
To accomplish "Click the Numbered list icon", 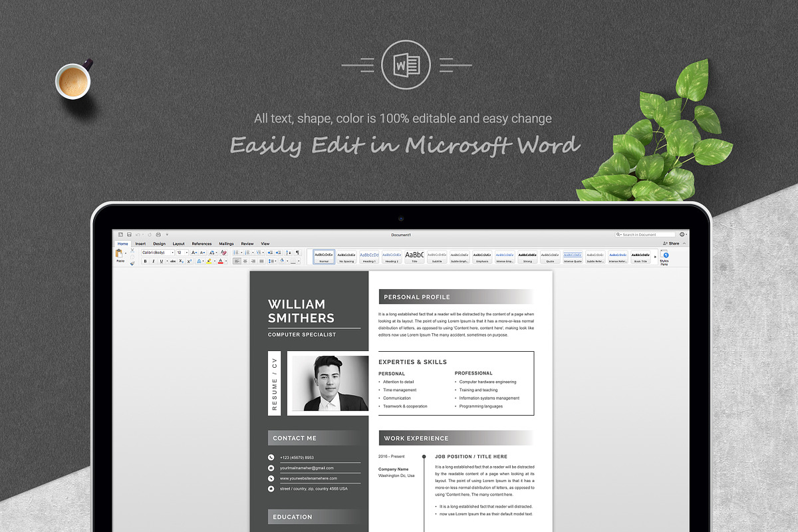I will tap(247, 253).
